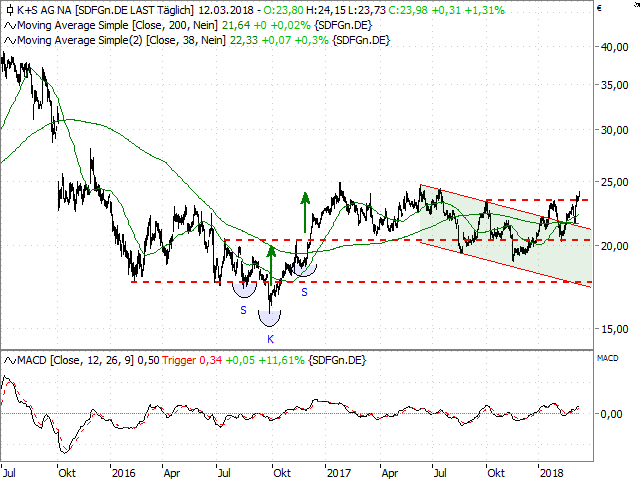Click the high value H:24,15
640x480 pixels.
click(326, 10)
